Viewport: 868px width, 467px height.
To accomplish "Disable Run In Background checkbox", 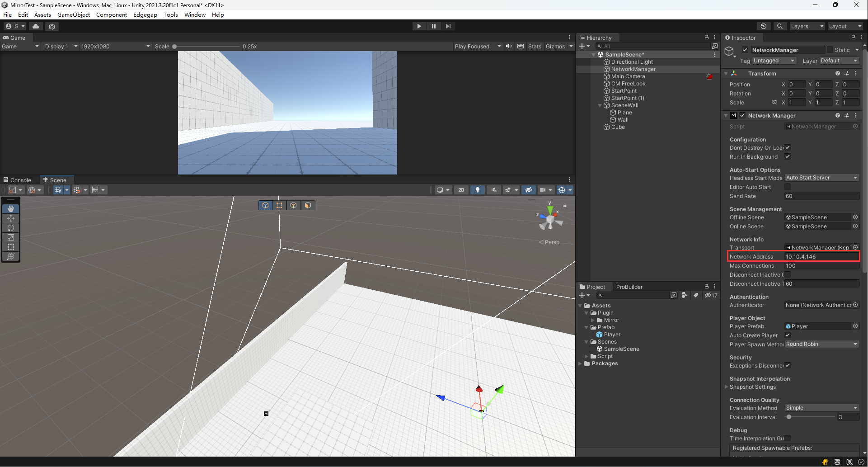I will pos(788,157).
